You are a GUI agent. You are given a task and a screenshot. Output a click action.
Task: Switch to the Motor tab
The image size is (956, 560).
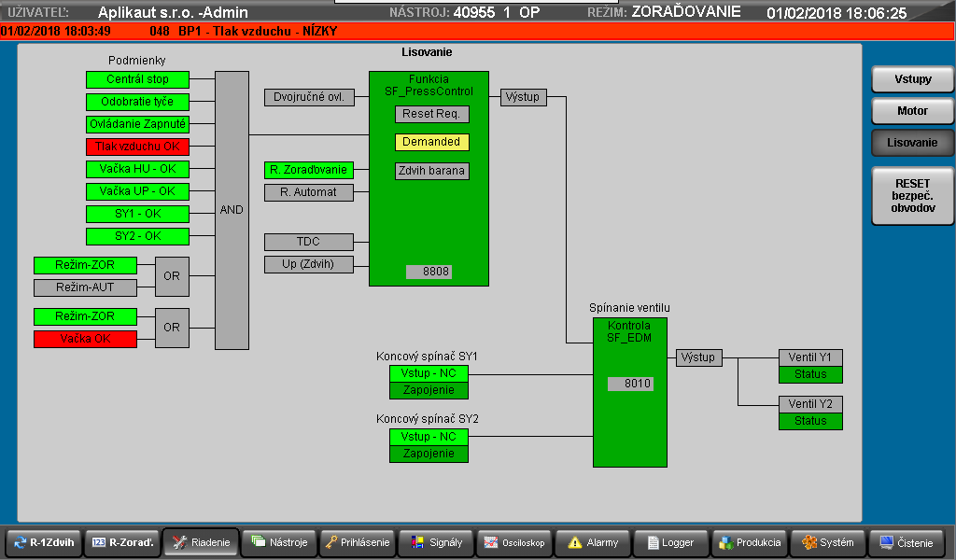click(x=913, y=111)
